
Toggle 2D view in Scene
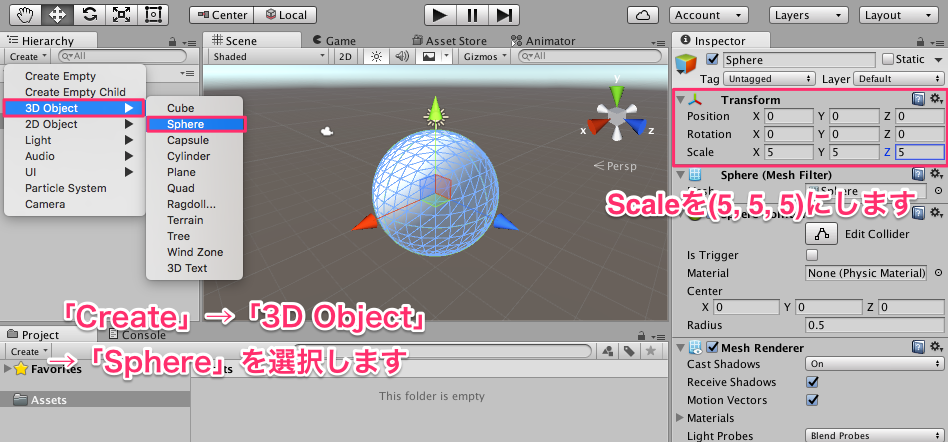(345, 56)
